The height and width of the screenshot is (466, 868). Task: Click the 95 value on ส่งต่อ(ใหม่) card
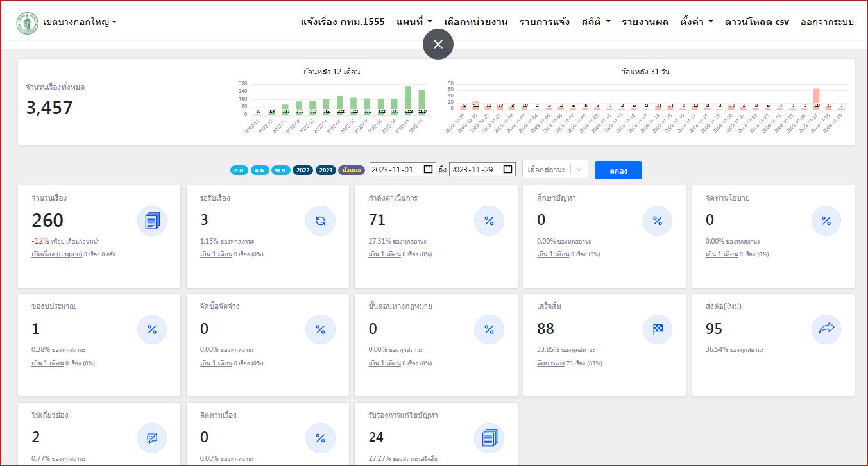coord(714,329)
